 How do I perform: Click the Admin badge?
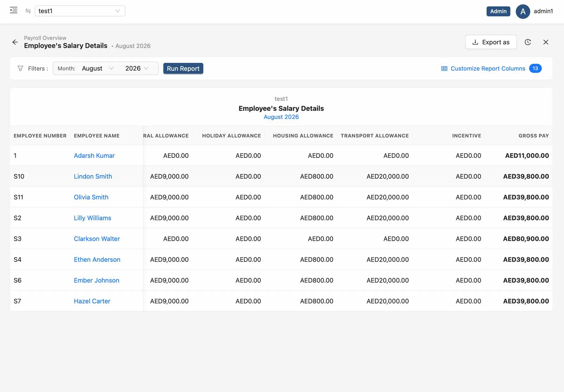tap(498, 11)
